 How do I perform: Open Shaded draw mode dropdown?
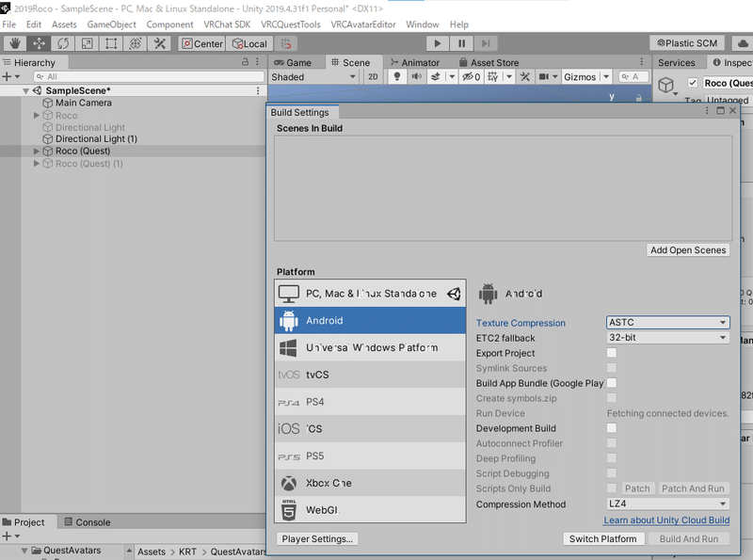click(313, 77)
